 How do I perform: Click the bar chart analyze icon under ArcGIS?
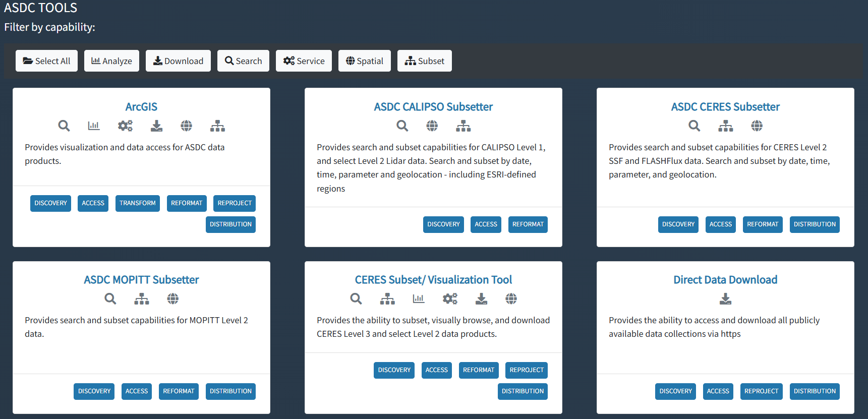94,126
